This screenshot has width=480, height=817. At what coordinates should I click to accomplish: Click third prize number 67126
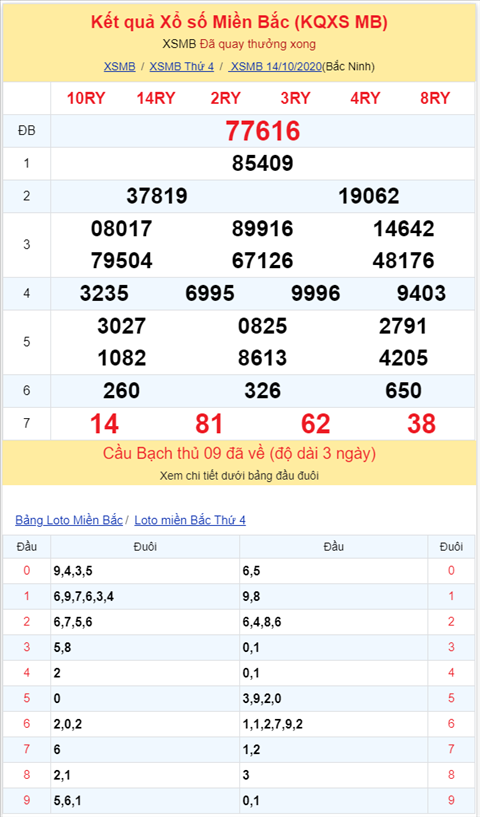263,261
